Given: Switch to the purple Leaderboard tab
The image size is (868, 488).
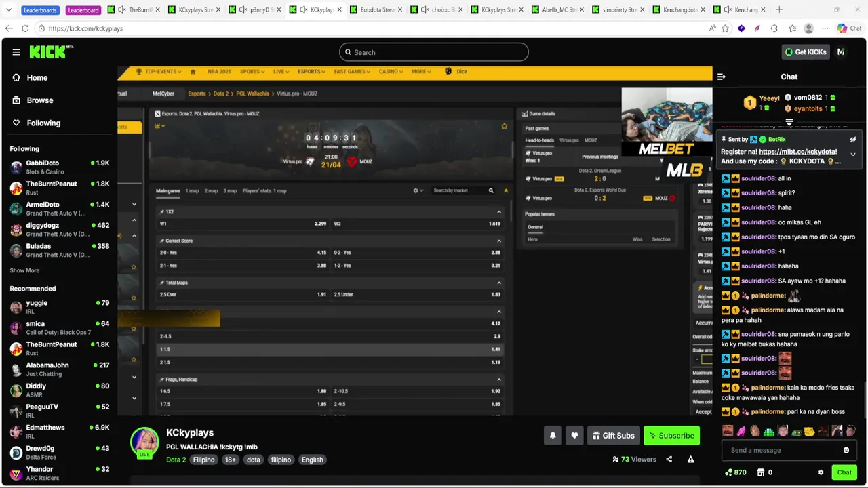Looking at the screenshot, I should [83, 10].
